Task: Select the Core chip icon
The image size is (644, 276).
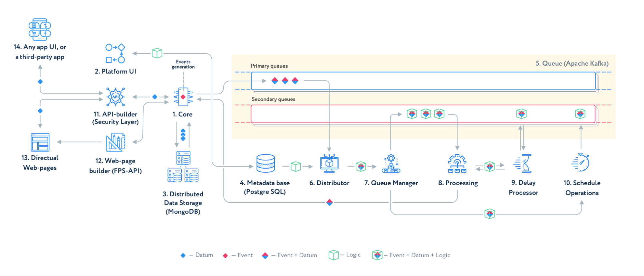Action: pyautogui.click(x=183, y=97)
